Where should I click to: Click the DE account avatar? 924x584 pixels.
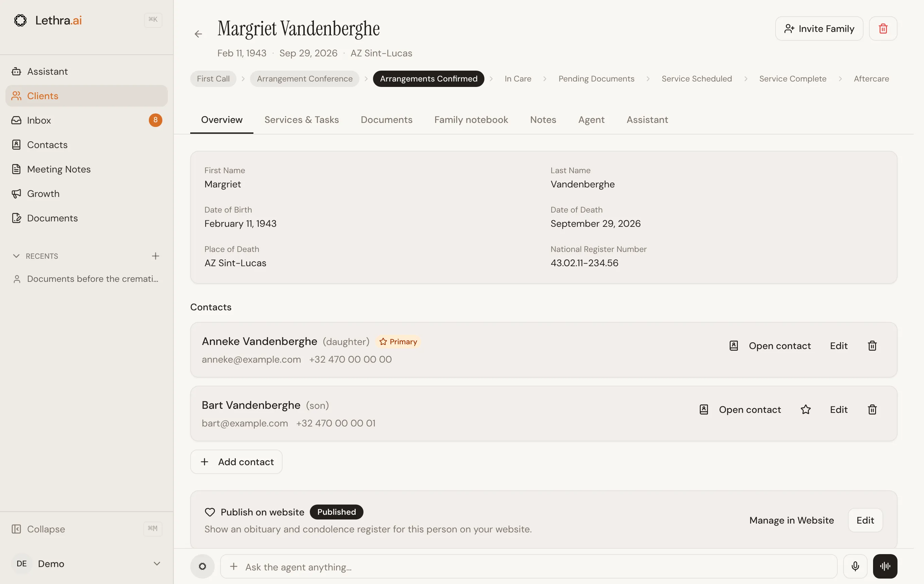[x=22, y=564]
